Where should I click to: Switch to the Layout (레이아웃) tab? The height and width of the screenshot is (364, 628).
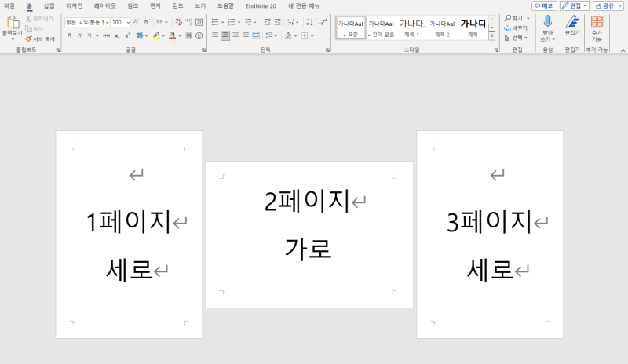(x=105, y=6)
